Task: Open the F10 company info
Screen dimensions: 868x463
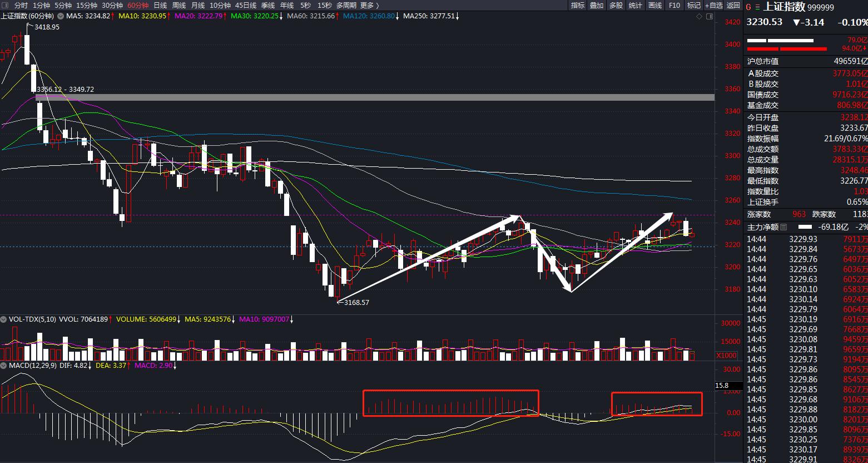Action: coord(674,6)
